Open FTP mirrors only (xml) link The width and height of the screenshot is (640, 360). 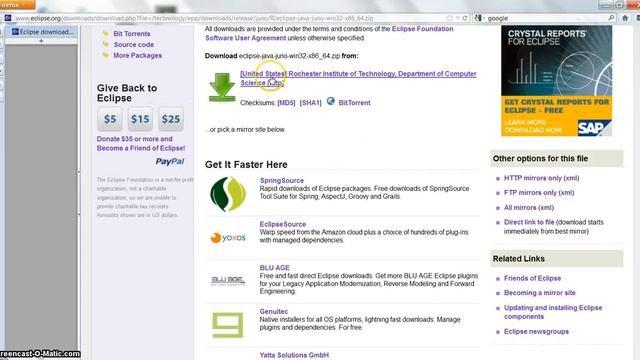point(539,193)
